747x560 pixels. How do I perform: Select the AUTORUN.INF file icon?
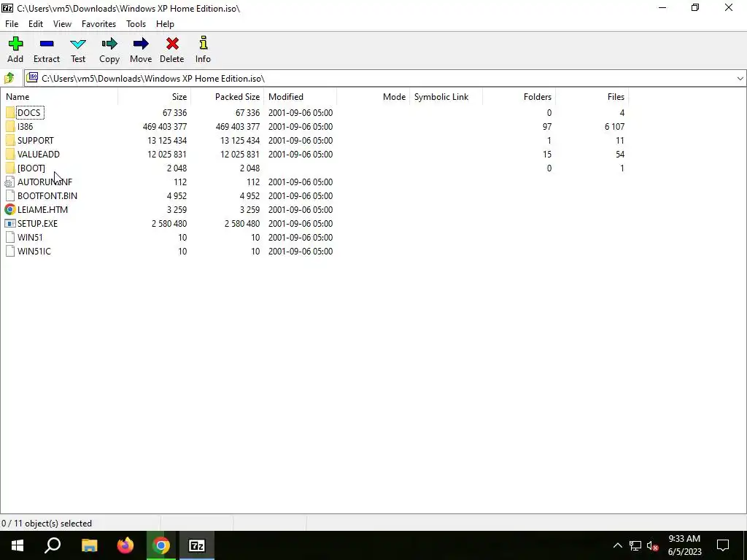[x=9, y=182]
